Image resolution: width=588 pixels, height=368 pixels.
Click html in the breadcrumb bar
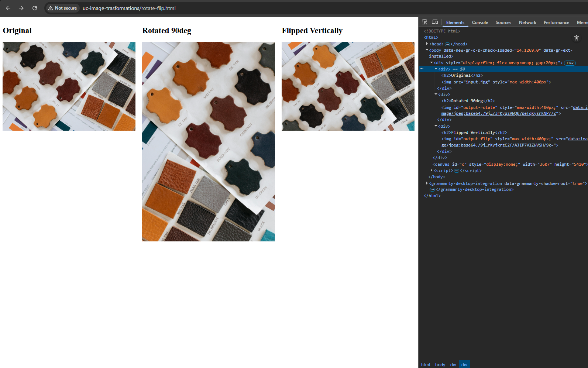pyautogui.click(x=426, y=364)
